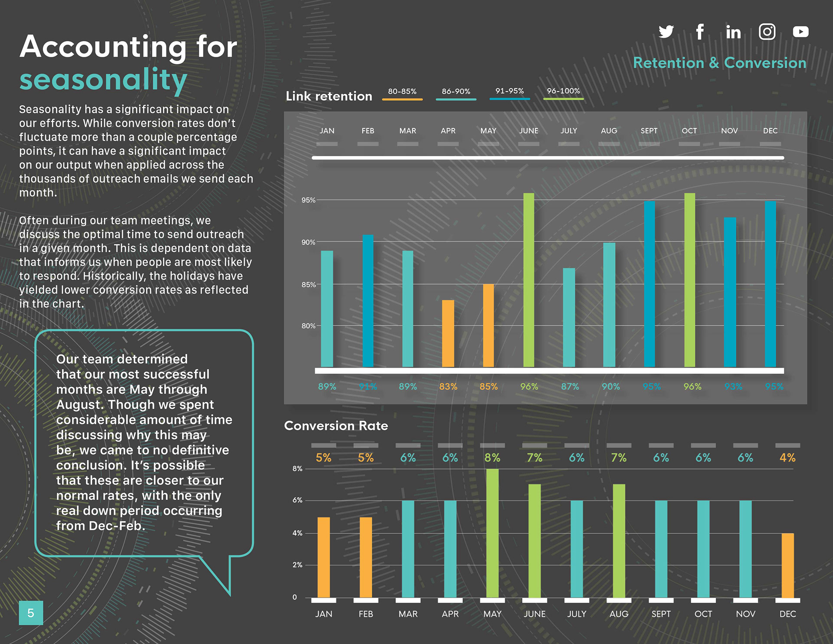The width and height of the screenshot is (833, 644).
Task: Select the 91-95% blue legend line
Action: click(x=510, y=99)
